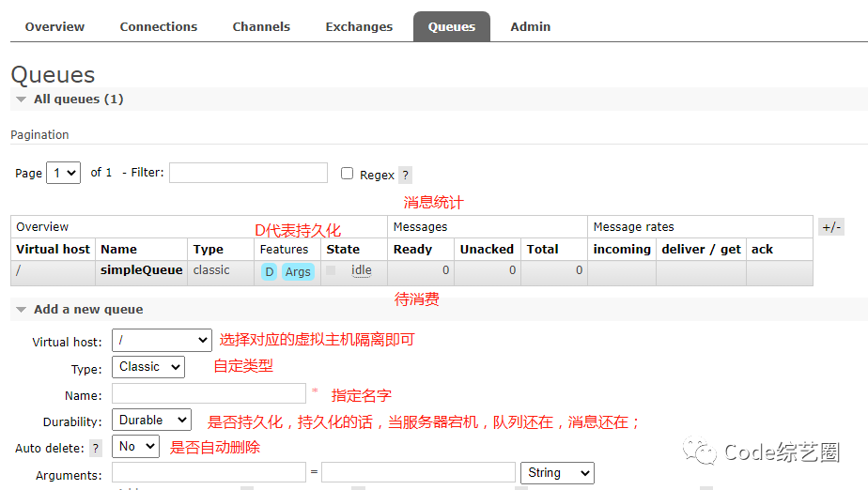This screenshot has height=490, width=868.
Task: Open the Auto delete dropdown
Action: tap(135, 447)
